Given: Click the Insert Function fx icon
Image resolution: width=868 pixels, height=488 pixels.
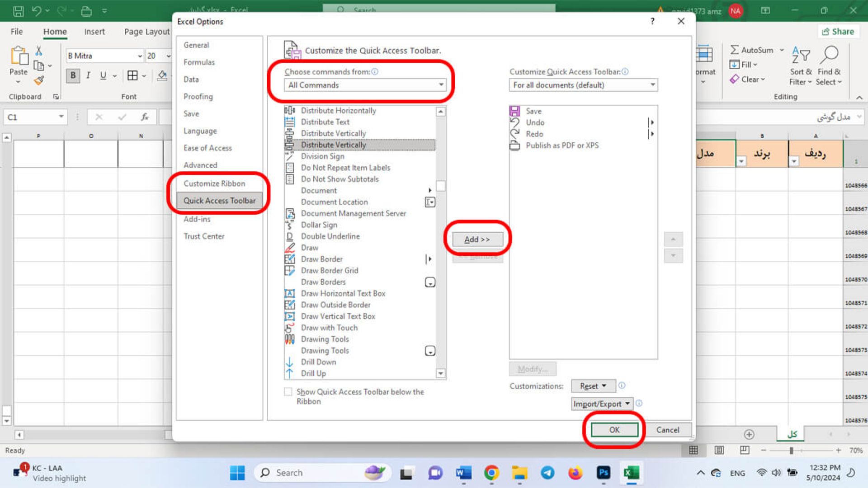Looking at the screenshot, I should [x=145, y=117].
